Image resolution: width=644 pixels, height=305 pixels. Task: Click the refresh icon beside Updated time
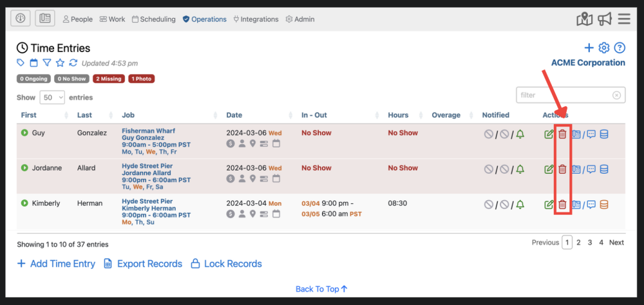[73, 63]
